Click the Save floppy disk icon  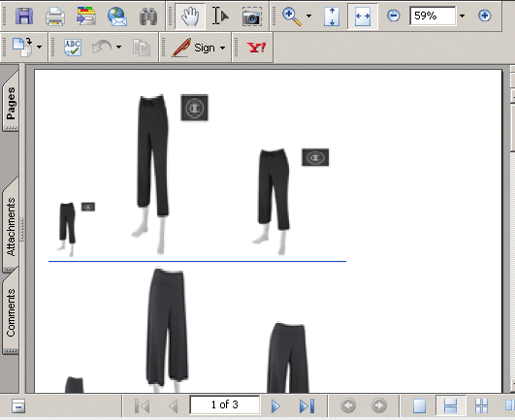click(x=24, y=16)
